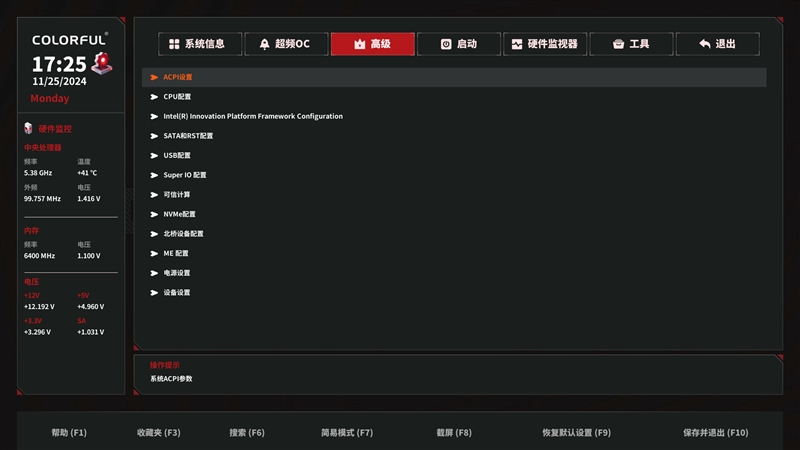The width and height of the screenshot is (800, 450).
Task: Open 收藏夹 (F3) favorites
Action: click(x=159, y=433)
